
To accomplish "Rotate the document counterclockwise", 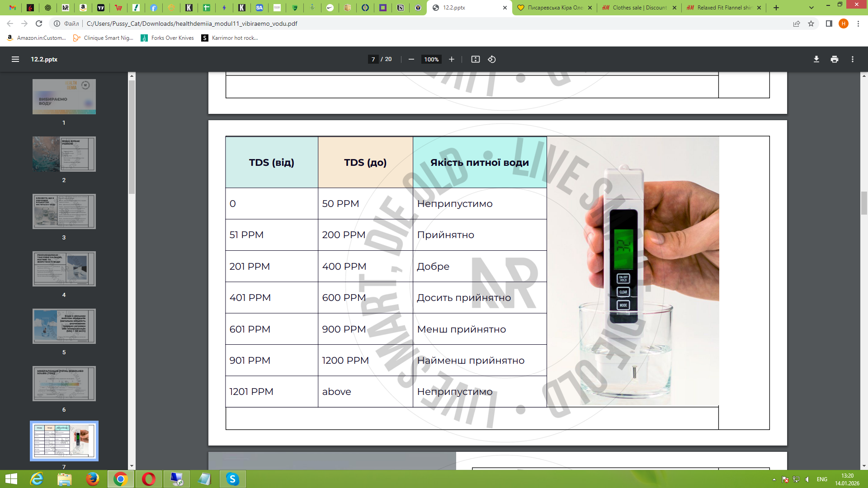I will coord(492,59).
